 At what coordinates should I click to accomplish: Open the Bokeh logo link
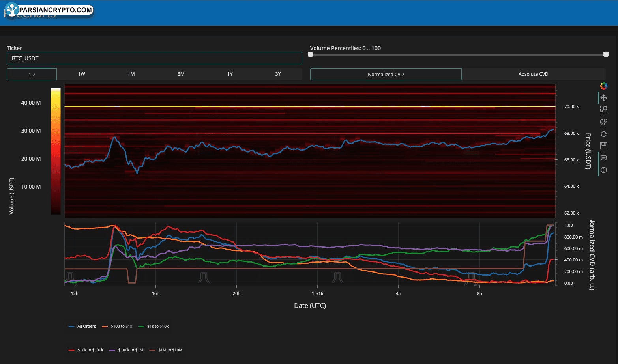(603, 86)
